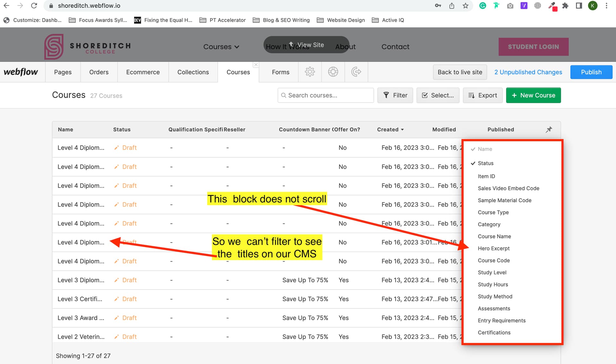The image size is (616, 364).
Task: Click the pin columns icon
Action: coord(549,129)
